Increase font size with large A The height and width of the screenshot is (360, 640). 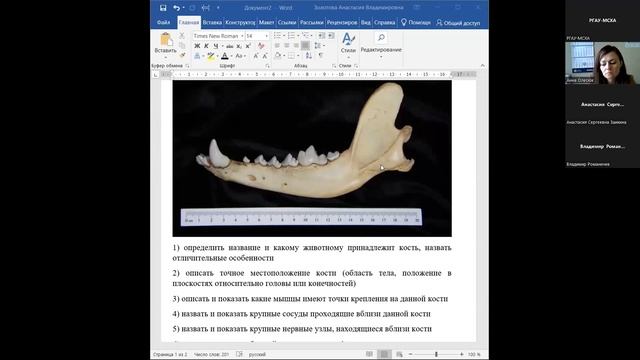pyautogui.click(x=256, y=56)
